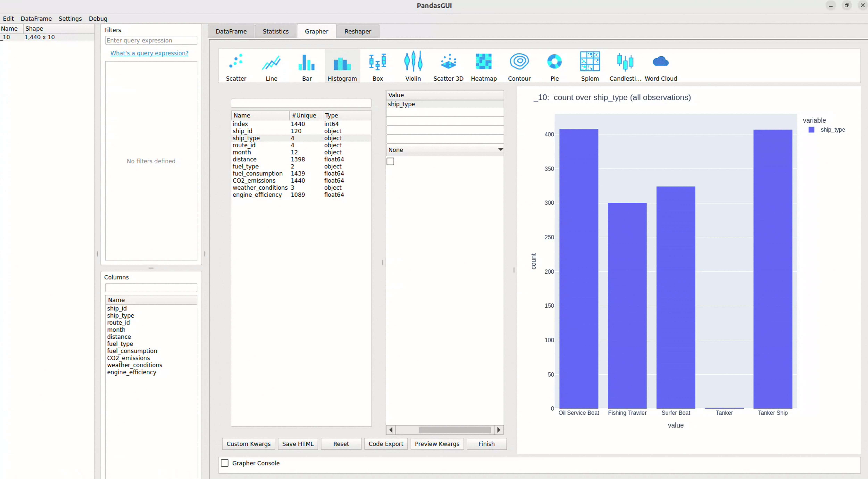This screenshot has width=868, height=479.
Task: Select the index row in variable list
Action: pos(301,124)
